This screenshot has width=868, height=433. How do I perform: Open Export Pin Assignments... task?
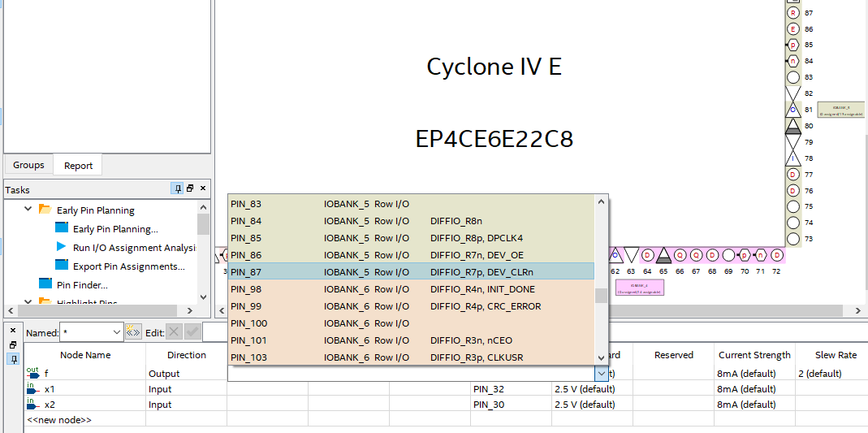pos(129,266)
